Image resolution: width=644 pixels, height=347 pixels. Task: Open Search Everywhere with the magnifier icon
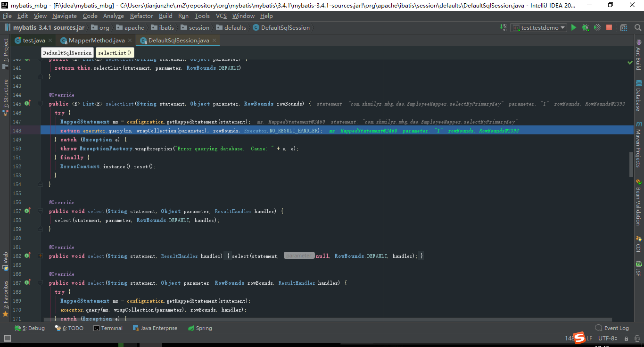click(637, 27)
